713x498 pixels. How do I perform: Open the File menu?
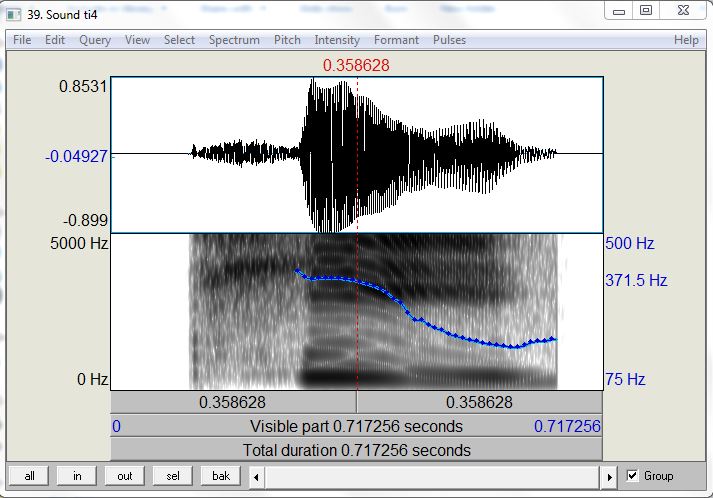[x=22, y=40]
